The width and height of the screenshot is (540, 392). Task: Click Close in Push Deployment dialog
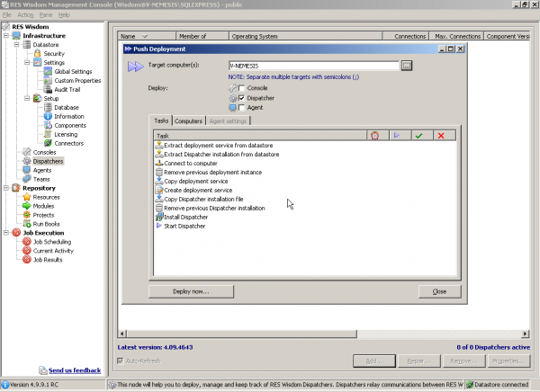439,291
